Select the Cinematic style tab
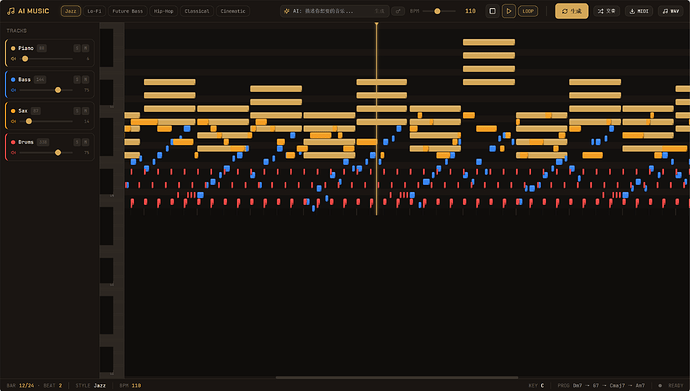The height and width of the screenshot is (391, 690). click(x=233, y=11)
